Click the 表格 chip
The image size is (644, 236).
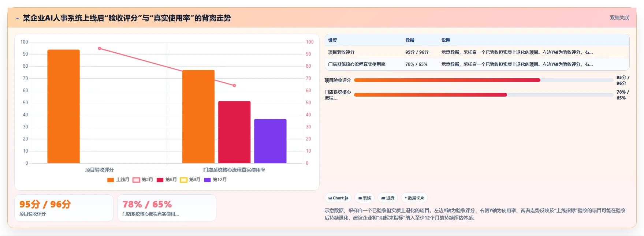pyautogui.click(x=365, y=198)
